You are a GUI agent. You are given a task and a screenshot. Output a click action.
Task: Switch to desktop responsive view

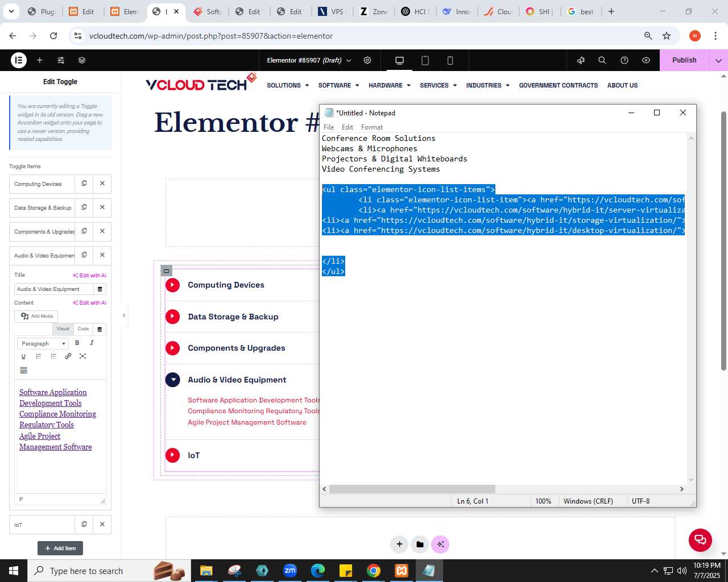pyautogui.click(x=399, y=60)
